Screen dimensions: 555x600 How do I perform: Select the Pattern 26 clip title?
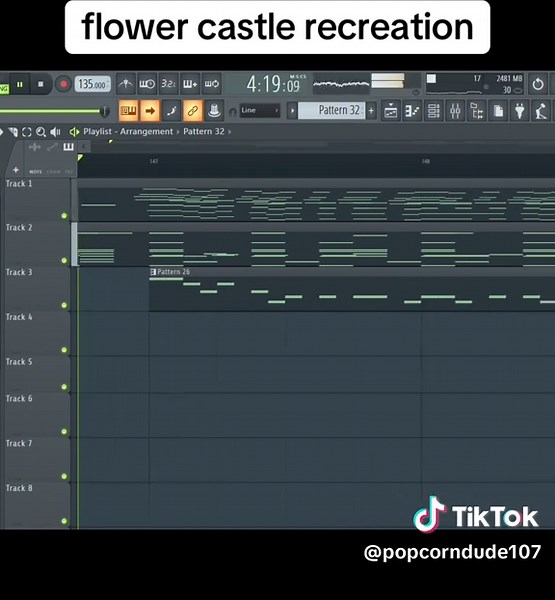(173, 272)
